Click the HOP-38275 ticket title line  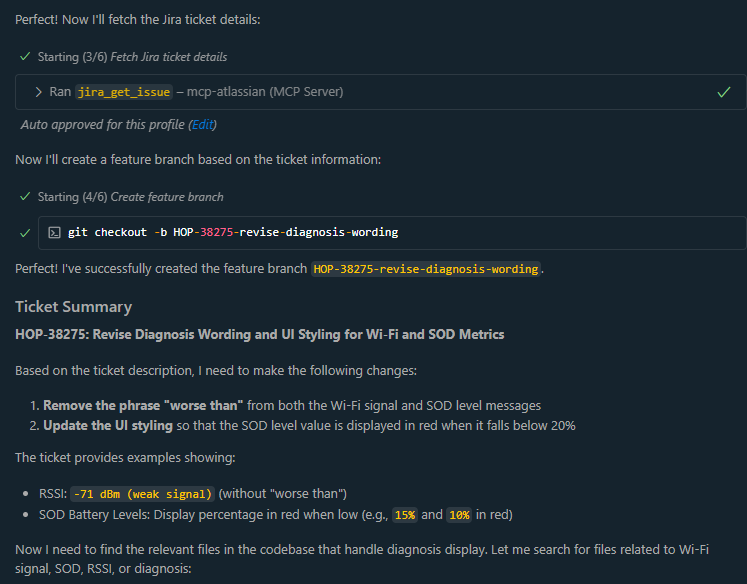(x=259, y=334)
